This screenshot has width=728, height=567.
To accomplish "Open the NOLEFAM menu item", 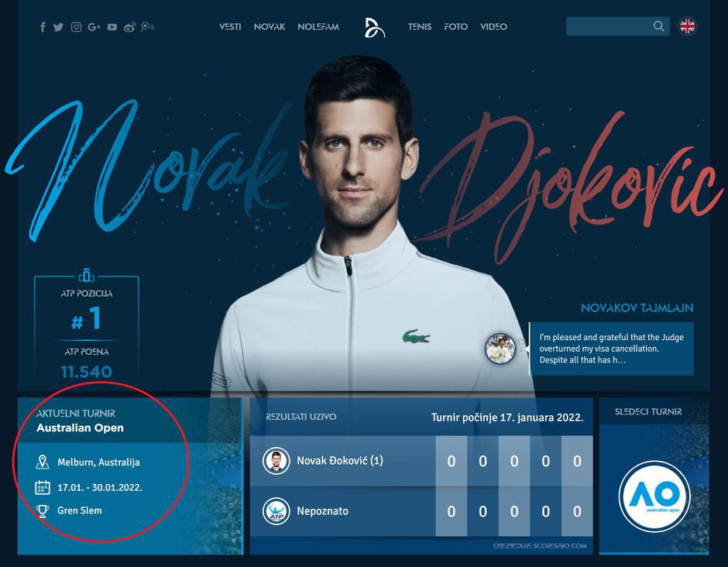I will click(318, 26).
